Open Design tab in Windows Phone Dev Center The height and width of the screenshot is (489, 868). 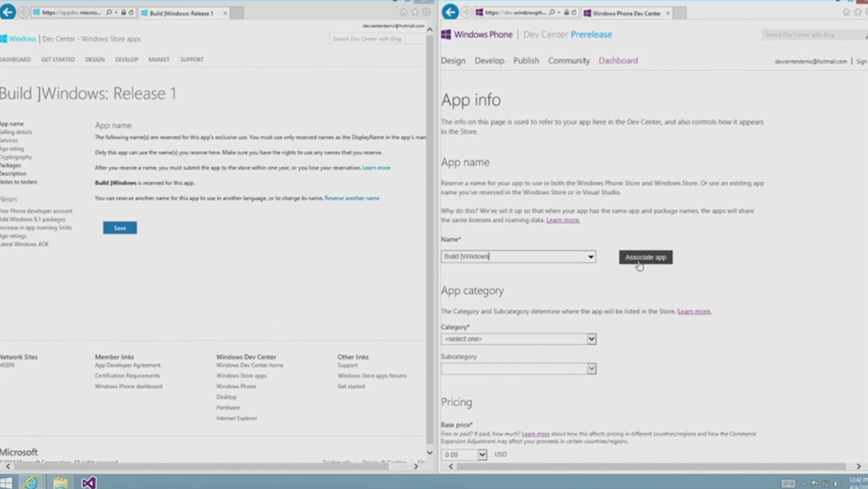click(x=453, y=61)
